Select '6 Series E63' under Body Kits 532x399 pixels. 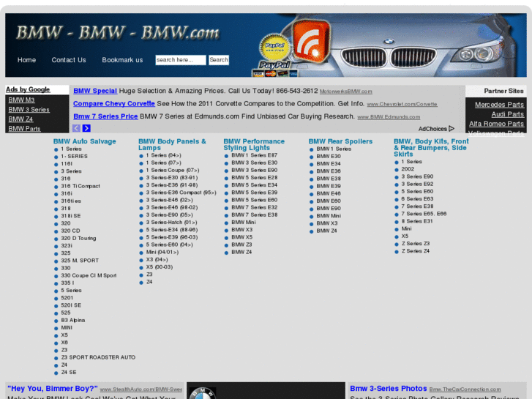click(x=417, y=199)
